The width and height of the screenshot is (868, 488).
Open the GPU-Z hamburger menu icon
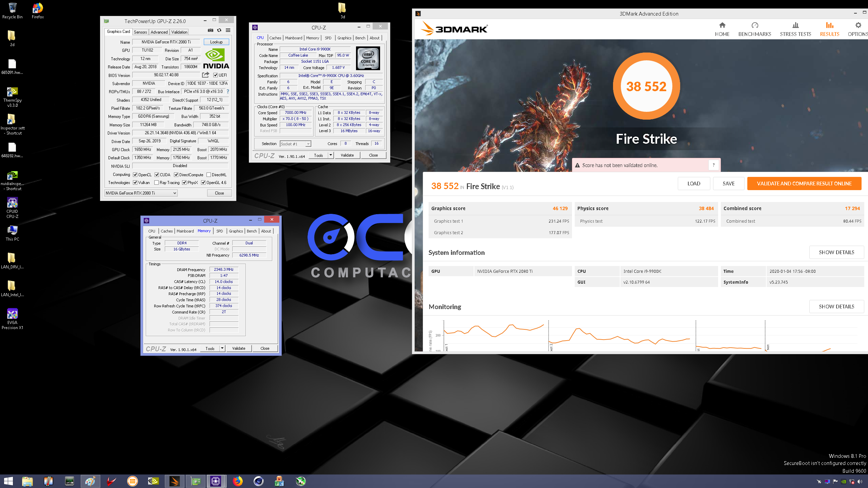(228, 30)
